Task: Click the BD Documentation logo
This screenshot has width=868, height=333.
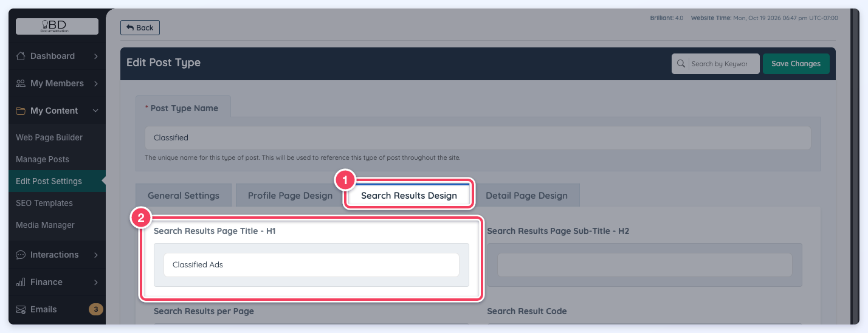Action: [57, 26]
